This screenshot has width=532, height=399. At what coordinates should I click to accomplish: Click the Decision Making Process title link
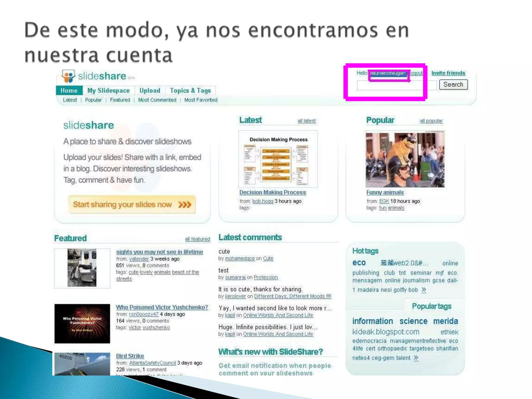273,192
